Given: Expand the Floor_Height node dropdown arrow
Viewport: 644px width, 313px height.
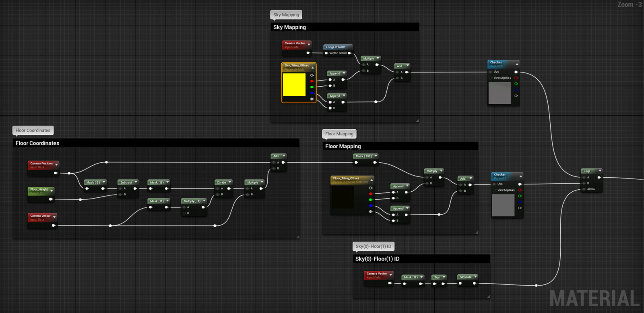Looking at the screenshot, I should point(52,191).
